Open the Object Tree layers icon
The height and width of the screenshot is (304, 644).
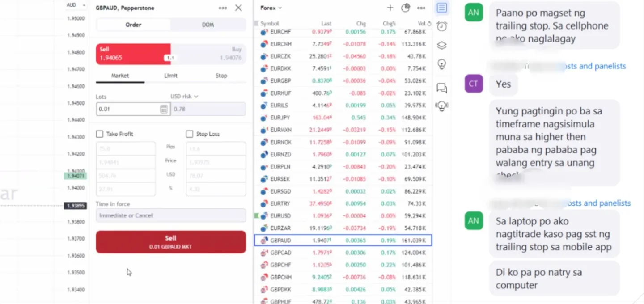(x=441, y=45)
